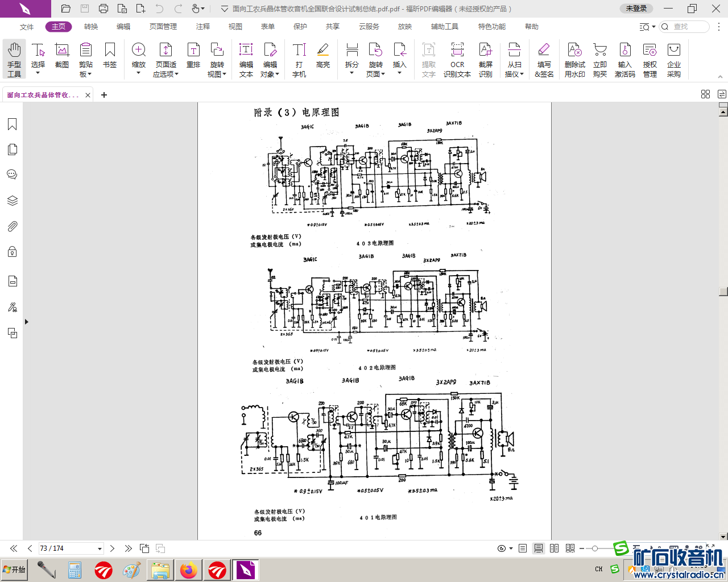Switch to two-page facing view
728x582 pixels.
[554, 548]
